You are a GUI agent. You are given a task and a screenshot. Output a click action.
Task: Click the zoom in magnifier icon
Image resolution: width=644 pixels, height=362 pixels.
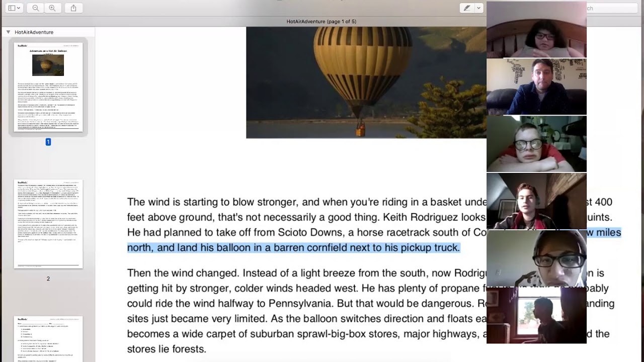point(52,8)
